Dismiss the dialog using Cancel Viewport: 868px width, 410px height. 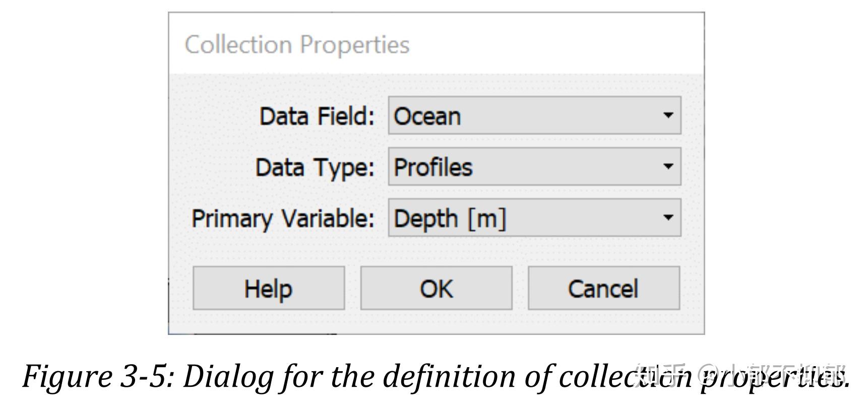pos(603,288)
